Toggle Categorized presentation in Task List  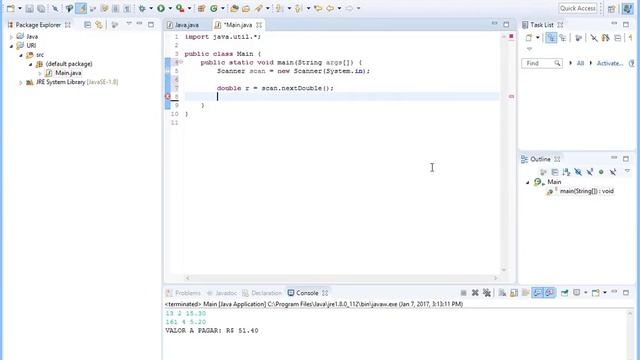click(x=551, y=38)
